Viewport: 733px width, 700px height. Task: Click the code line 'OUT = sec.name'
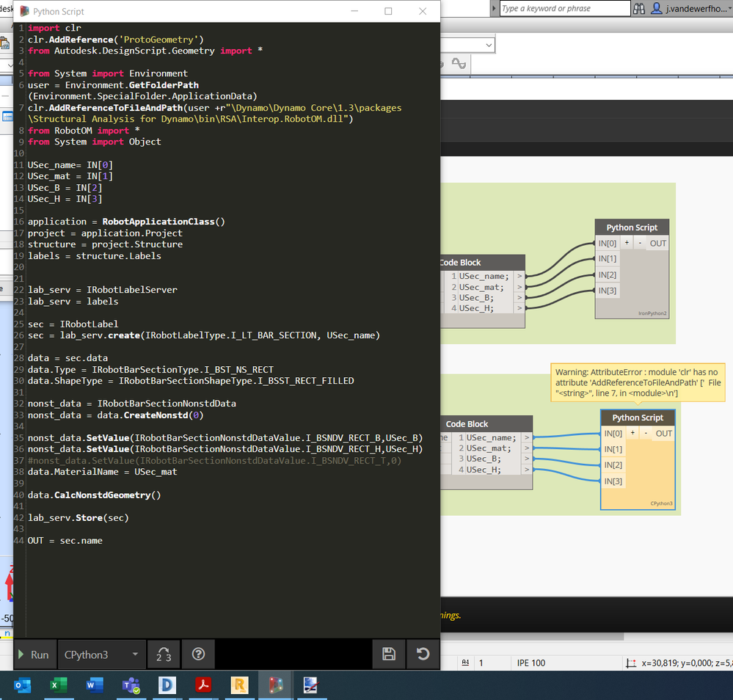click(65, 541)
